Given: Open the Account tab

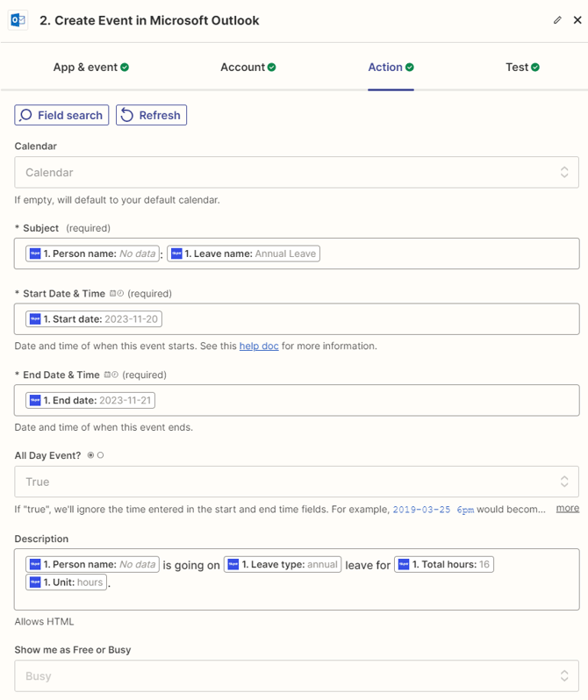Looking at the screenshot, I should click(248, 67).
